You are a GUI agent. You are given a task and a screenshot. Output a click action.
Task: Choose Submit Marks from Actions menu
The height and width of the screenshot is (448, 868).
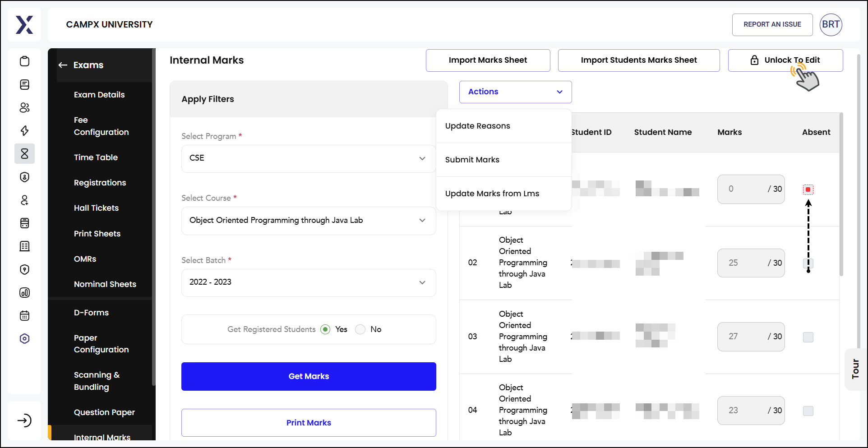click(504, 160)
